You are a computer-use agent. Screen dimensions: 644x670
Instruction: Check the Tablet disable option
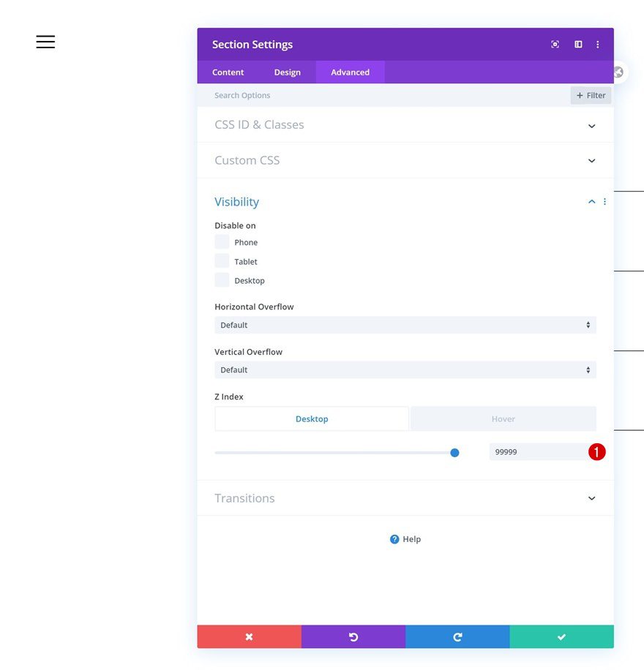pos(222,260)
